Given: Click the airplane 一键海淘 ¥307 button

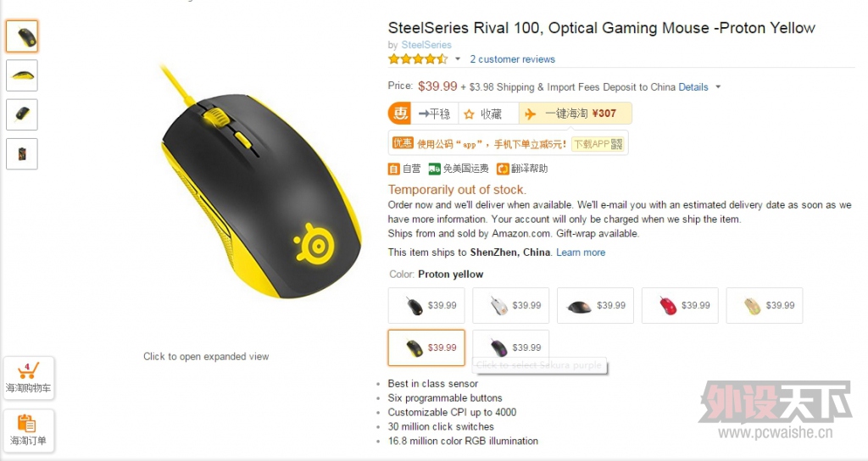Looking at the screenshot, I should click(576, 114).
